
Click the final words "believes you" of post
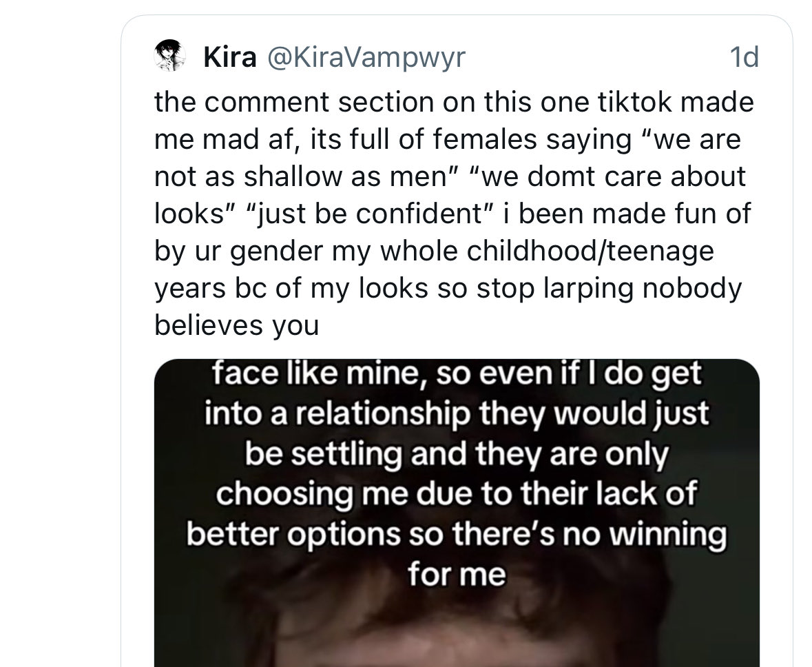tap(236, 325)
